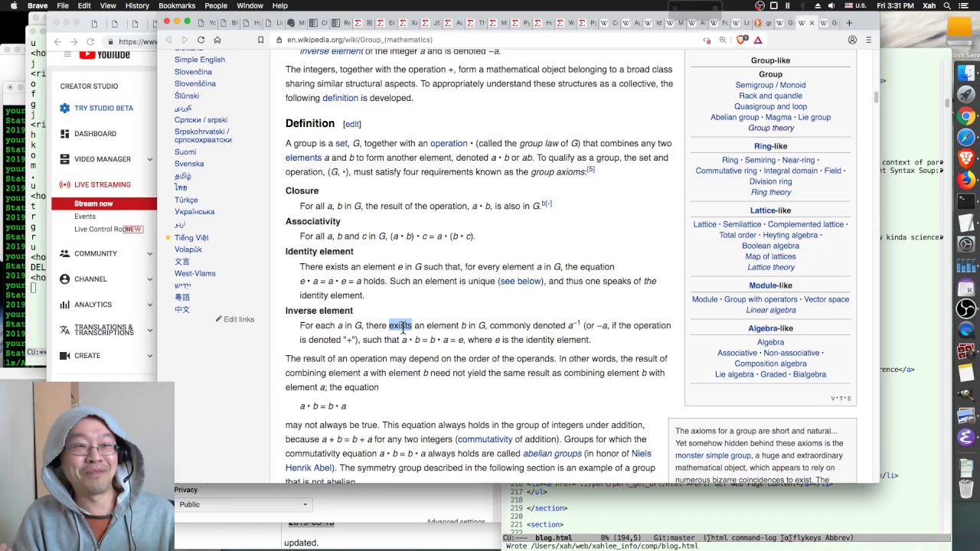Open the Window menu
The image size is (980, 551).
[x=250, y=5]
